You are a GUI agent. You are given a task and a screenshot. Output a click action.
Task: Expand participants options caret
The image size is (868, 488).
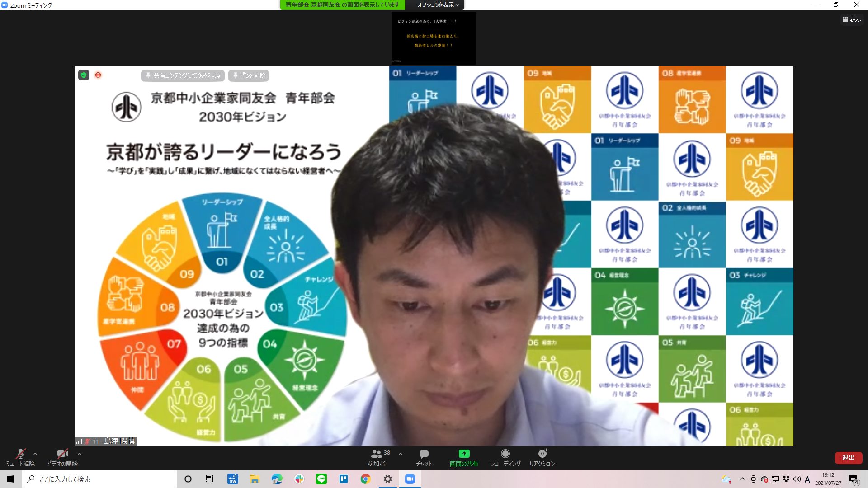(400, 454)
